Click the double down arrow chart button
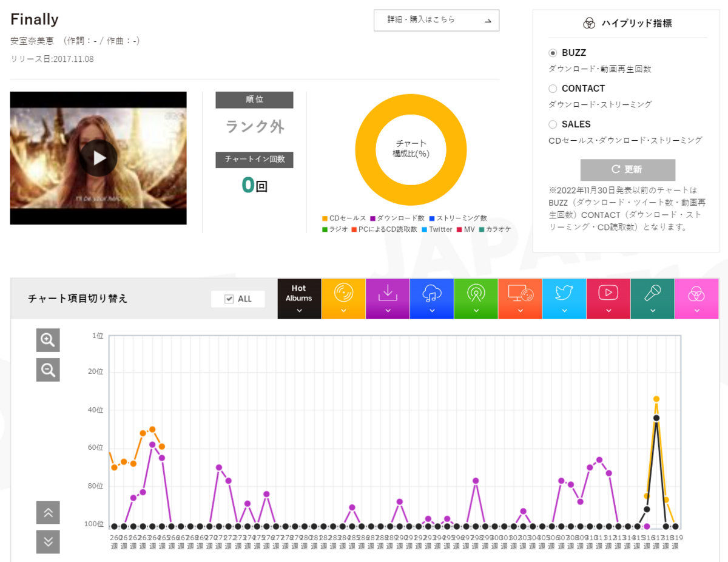Image resolution: width=728 pixels, height=562 pixels. 48,541
